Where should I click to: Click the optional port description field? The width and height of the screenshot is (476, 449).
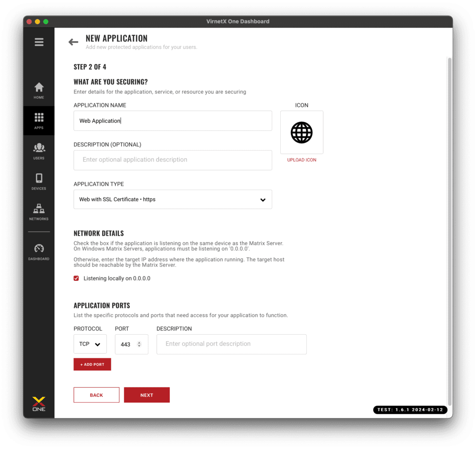click(231, 344)
